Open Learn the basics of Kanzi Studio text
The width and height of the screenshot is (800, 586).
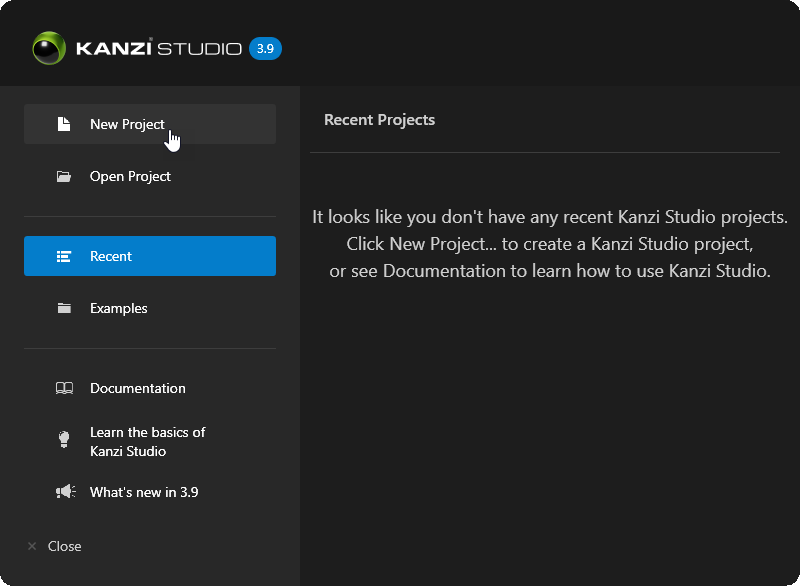[x=147, y=442]
